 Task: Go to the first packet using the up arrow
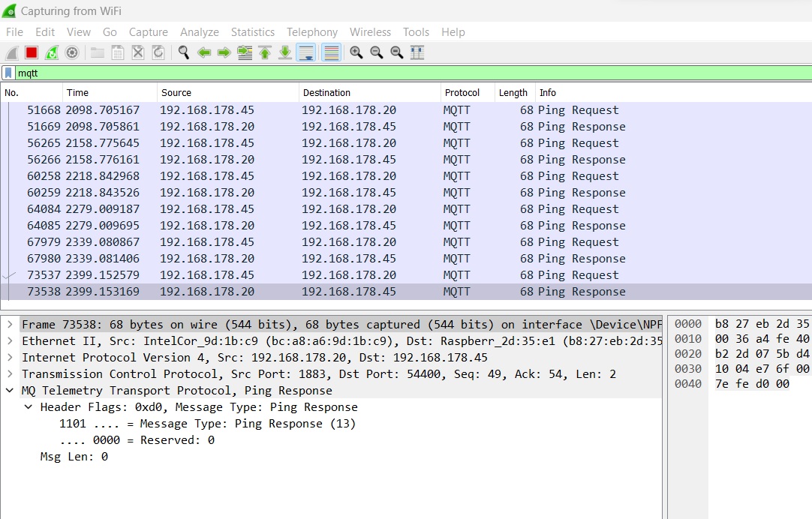(x=264, y=52)
